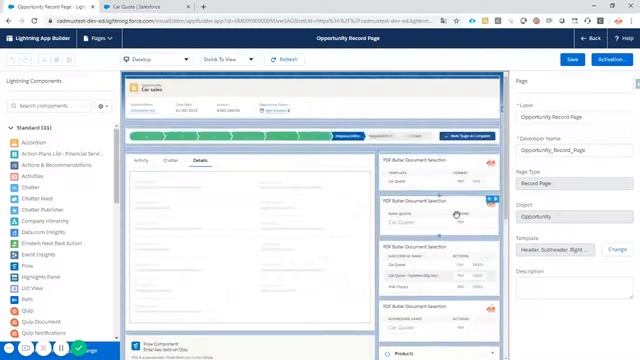Screen dimensions: 640x360
Task: Click the green checkmark recording control
Action: pyautogui.click(x=79, y=348)
